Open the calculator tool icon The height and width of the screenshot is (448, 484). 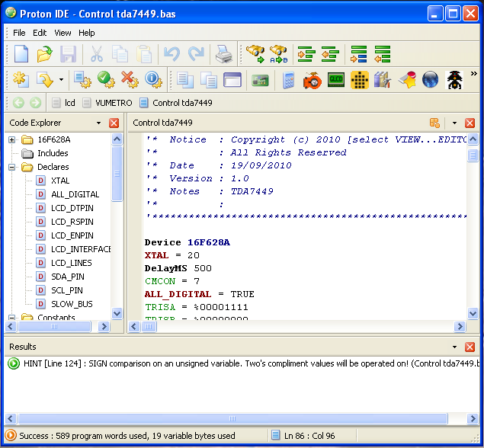click(289, 80)
